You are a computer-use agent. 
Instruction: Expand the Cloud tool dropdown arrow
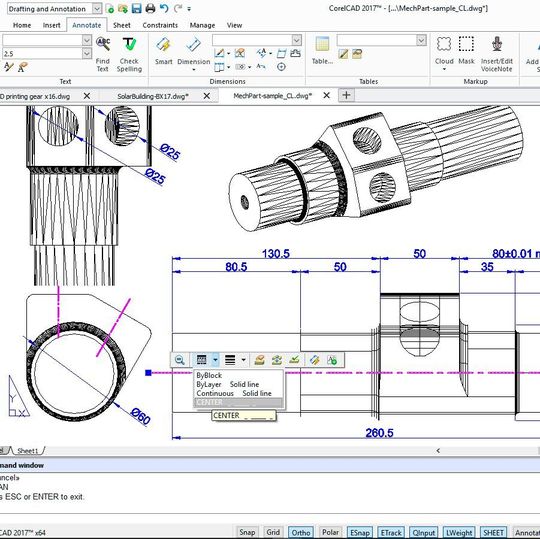444,69
